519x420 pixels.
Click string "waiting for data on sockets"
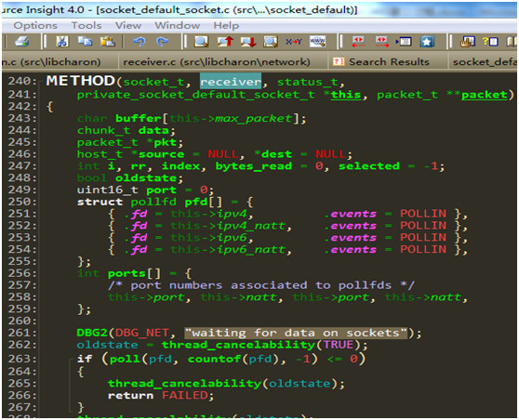[296, 333]
